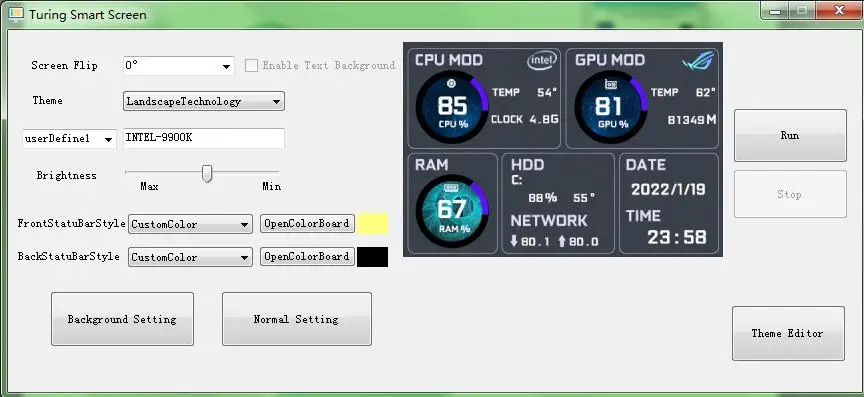Click the ROG logo in GPU MOD panel
Viewport: 864px width, 397px height.
(699, 61)
